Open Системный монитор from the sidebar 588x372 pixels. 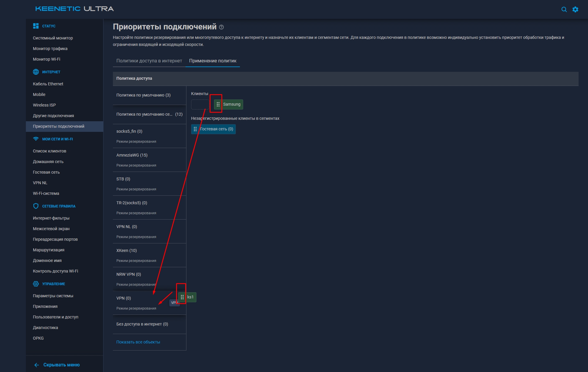(53, 38)
